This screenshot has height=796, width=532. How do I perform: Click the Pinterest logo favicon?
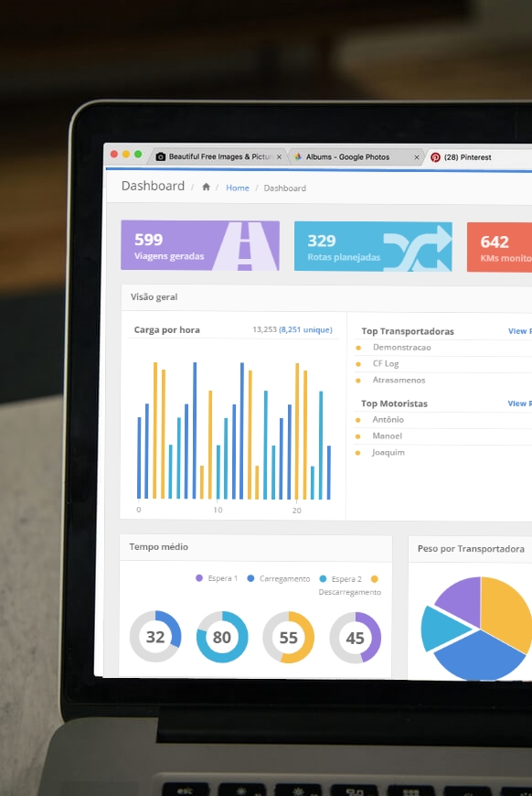pos(435,157)
